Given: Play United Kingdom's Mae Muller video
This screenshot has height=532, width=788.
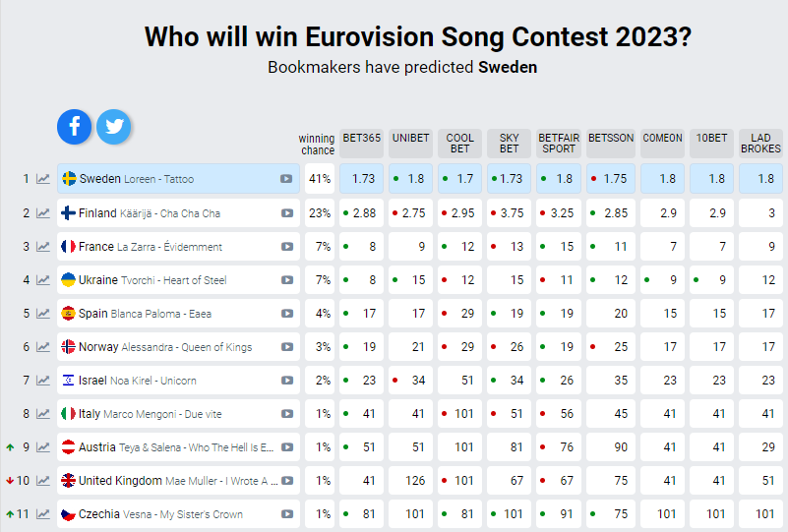Looking at the screenshot, I should point(287,481).
